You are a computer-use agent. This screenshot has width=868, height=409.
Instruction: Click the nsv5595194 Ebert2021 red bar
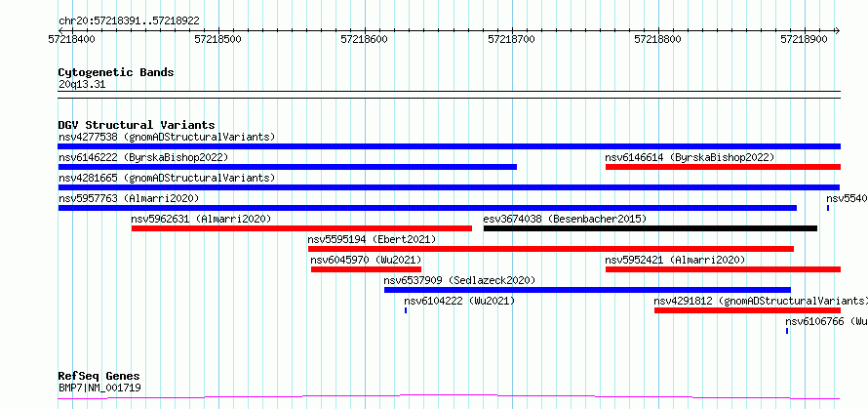pos(551,249)
